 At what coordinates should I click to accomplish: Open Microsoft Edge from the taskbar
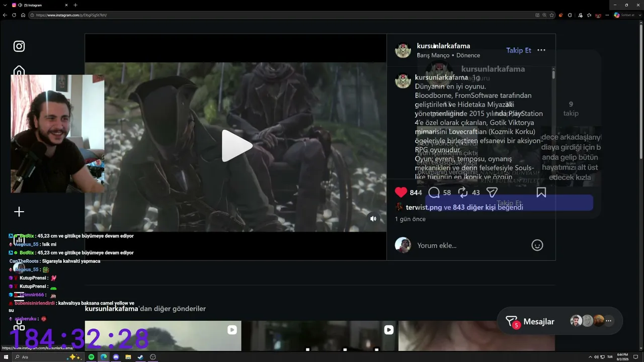click(104, 357)
